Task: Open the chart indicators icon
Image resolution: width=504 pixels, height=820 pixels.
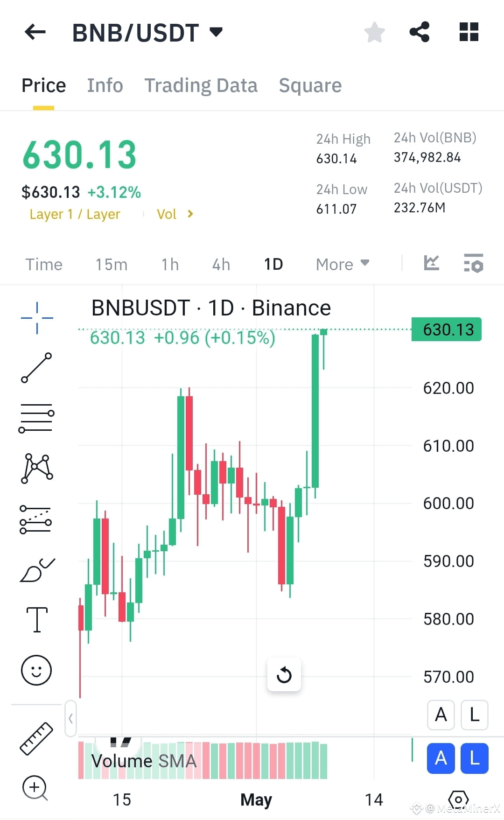Action: pyautogui.click(x=431, y=263)
